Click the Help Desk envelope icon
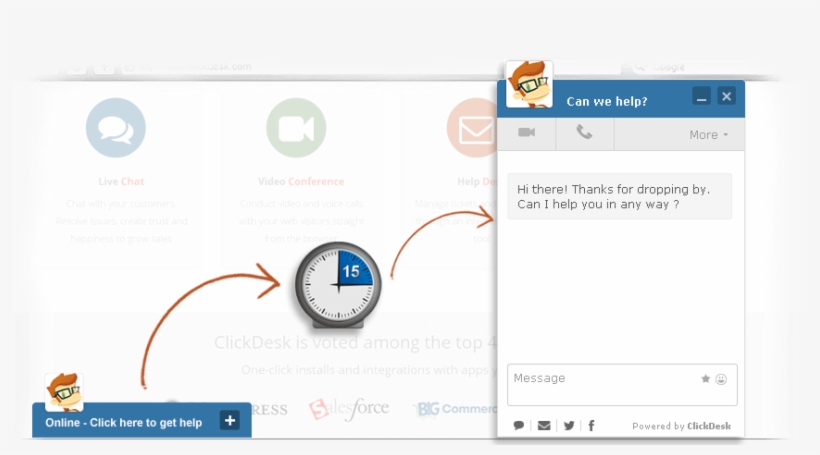 (472, 128)
